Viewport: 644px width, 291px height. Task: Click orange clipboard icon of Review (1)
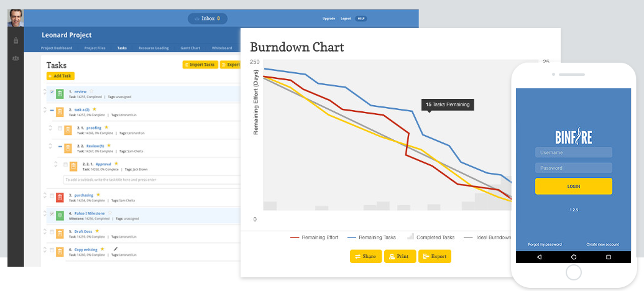pyautogui.click(x=68, y=148)
